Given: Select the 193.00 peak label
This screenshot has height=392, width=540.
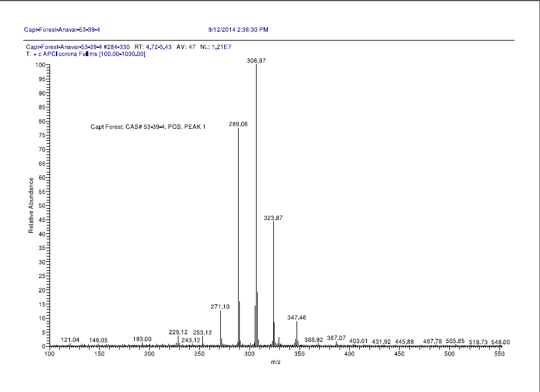Looking at the screenshot, I should (x=142, y=339).
